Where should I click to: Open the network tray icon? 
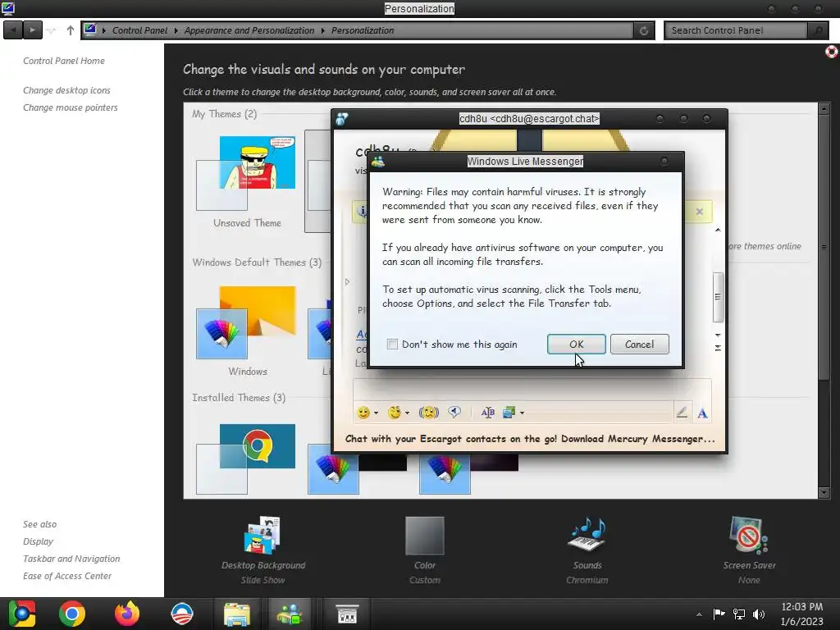[x=739, y=614]
